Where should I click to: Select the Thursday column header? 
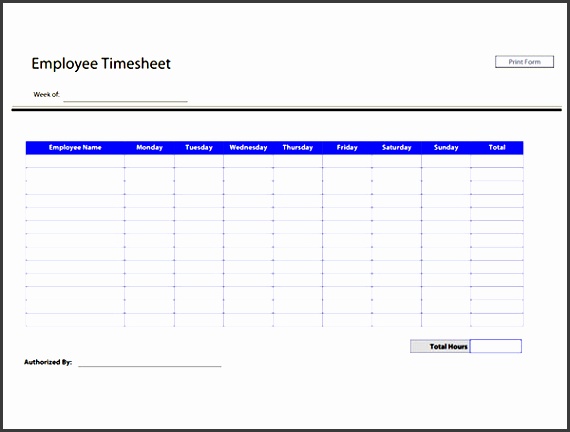(298, 148)
